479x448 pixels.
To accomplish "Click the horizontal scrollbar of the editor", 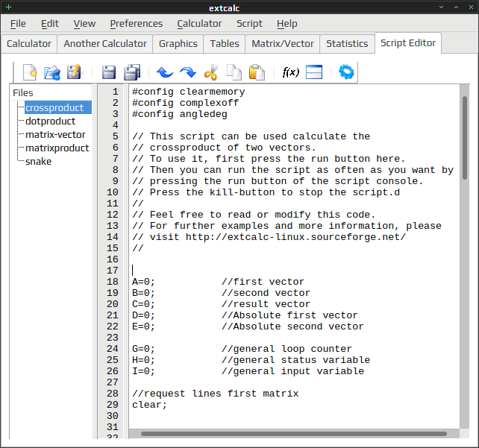I will (x=293, y=434).
